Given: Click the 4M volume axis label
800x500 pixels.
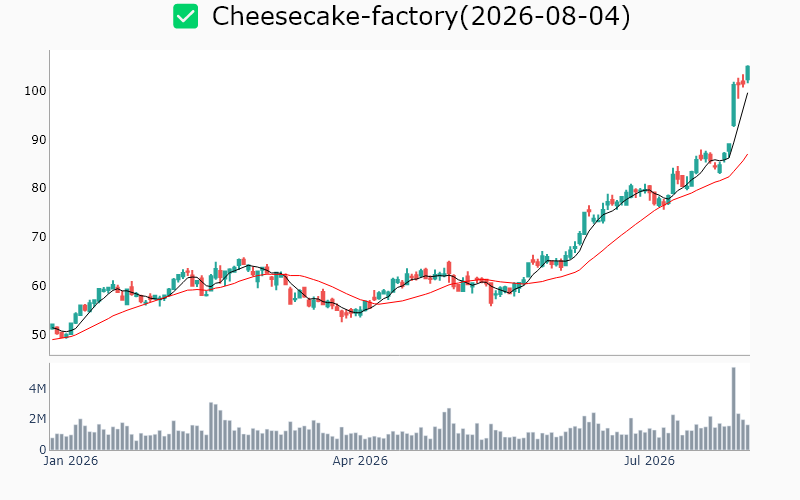Looking at the screenshot, I should [x=37, y=389].
